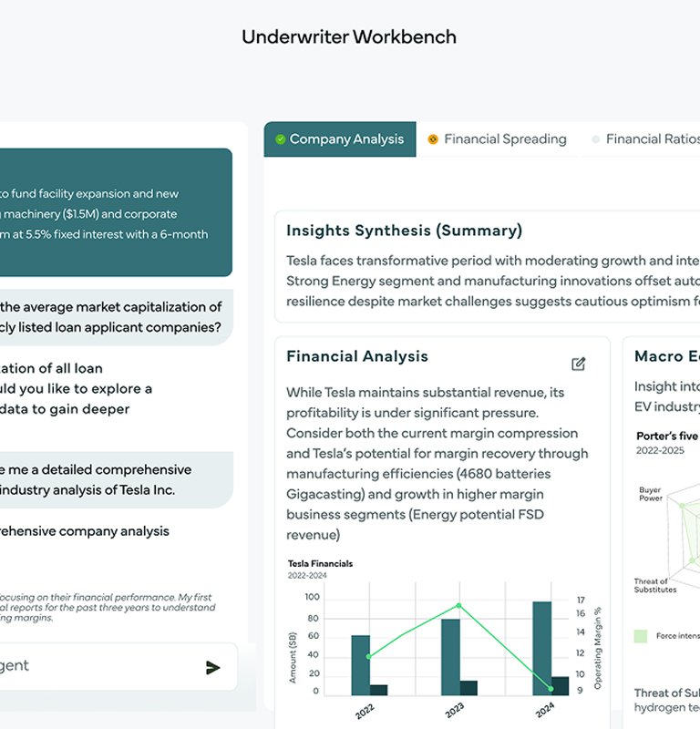Click the Operating Margin % axis label
Image resolution: width=700 pixels, height=729 pixels.
(x=598, y=648)
